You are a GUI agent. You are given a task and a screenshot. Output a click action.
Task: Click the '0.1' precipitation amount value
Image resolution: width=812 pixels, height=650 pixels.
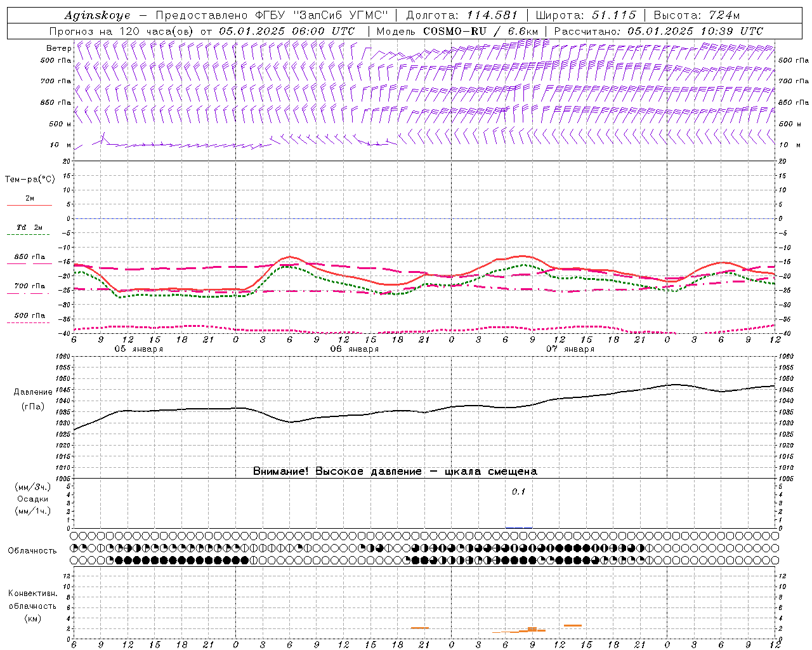tap(519, 492)
